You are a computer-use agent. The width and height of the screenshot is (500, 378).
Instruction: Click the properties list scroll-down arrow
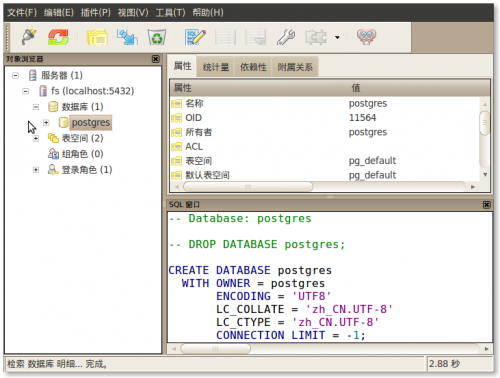(x=485, y=175)
